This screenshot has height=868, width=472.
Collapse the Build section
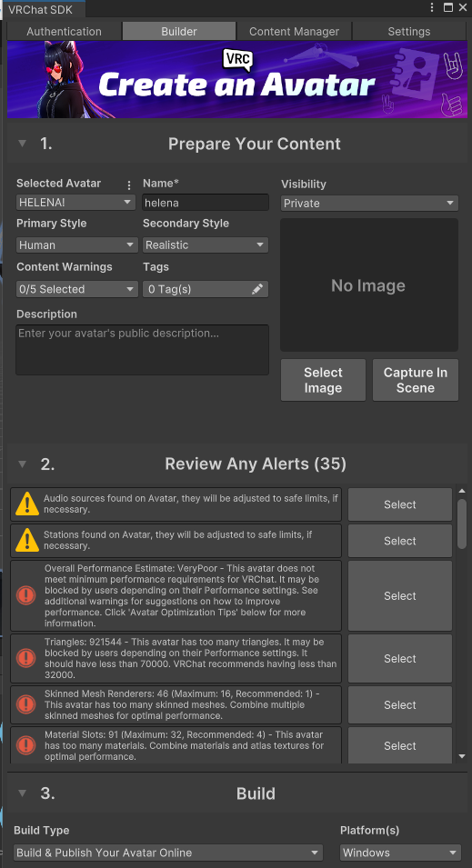22,793
